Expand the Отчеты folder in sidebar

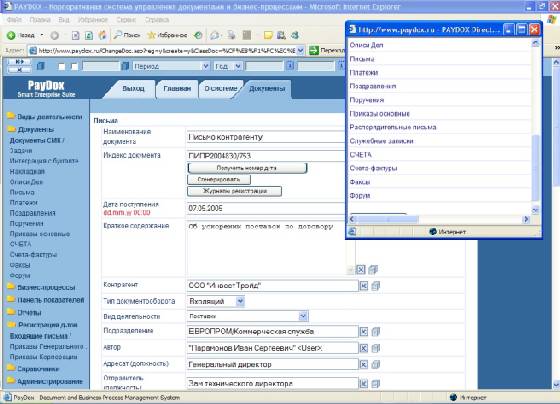pos(24,312)
